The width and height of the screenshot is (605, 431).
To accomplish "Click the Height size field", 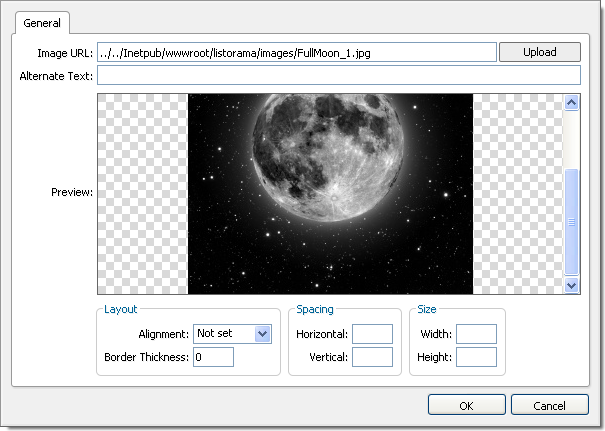I will coord(476,357).
